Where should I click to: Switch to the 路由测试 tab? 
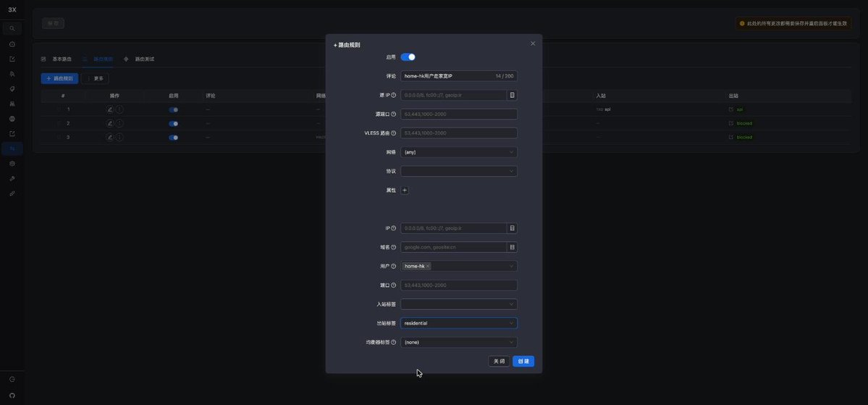[x=139, y=59]
